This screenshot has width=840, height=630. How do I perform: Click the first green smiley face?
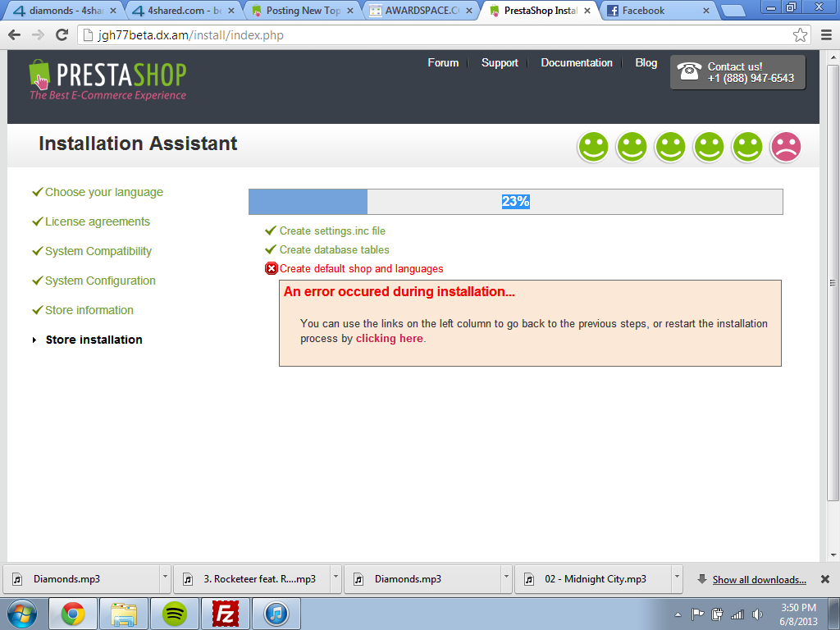tap(593, 147)
